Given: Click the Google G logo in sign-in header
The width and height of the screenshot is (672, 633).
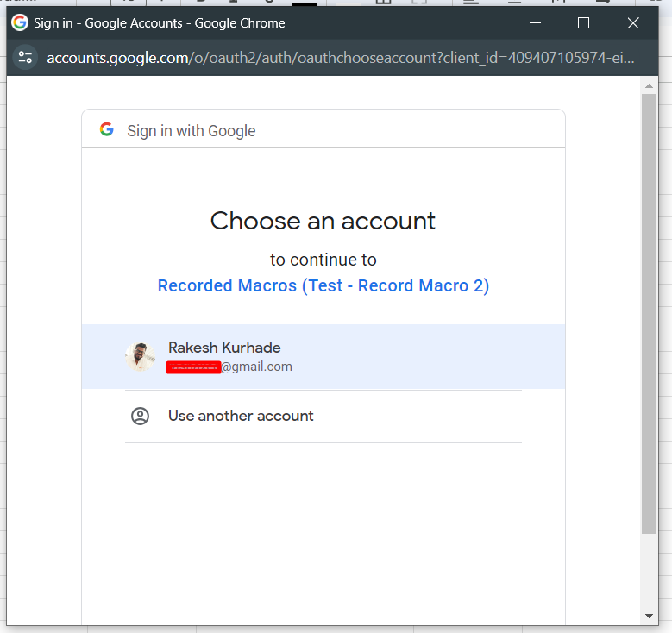Looking at the screenshot, I should coord(107,129).
